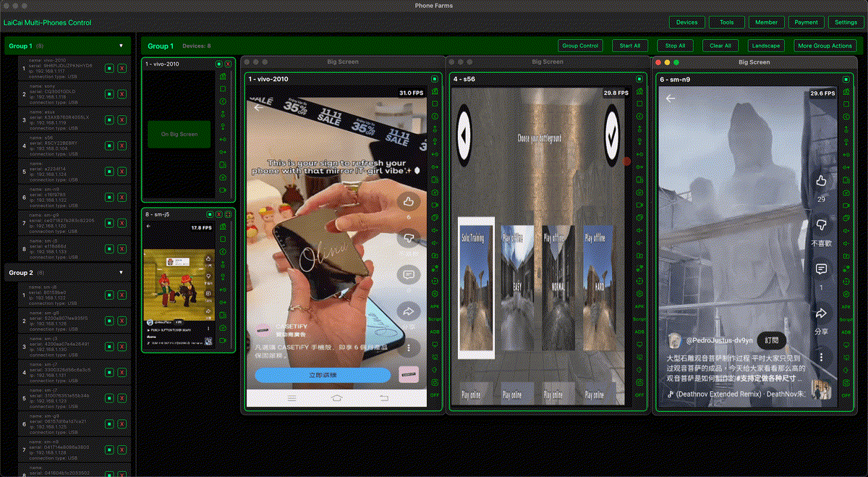
Task: Click the comment icon in the sm-n9 video
Action: pos(821,269)
